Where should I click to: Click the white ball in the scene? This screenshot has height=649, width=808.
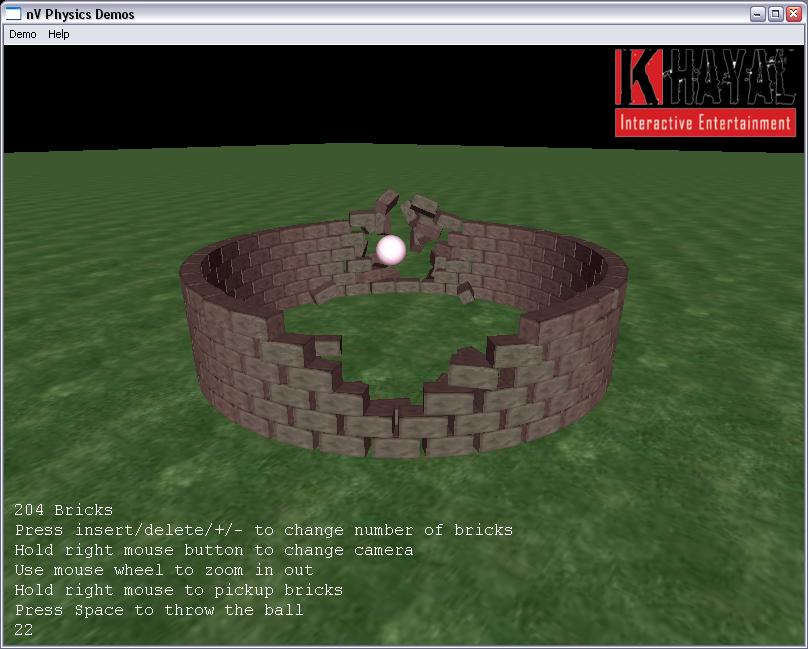click(x=390, y=250)
